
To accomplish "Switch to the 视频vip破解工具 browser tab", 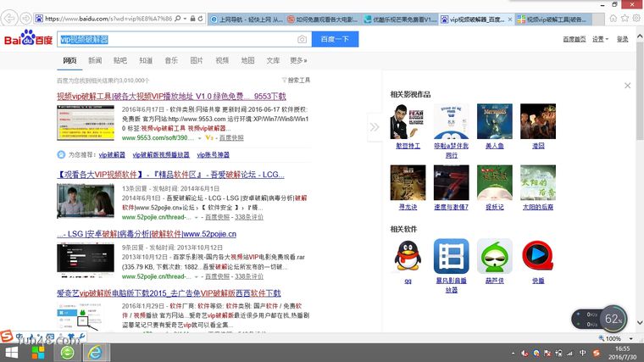I will tap(553, 19).
